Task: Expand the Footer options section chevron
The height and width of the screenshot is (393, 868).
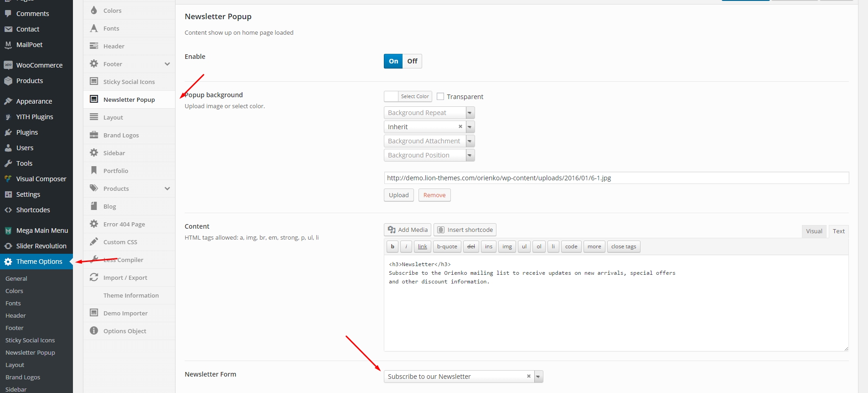Action: [167, 64]
